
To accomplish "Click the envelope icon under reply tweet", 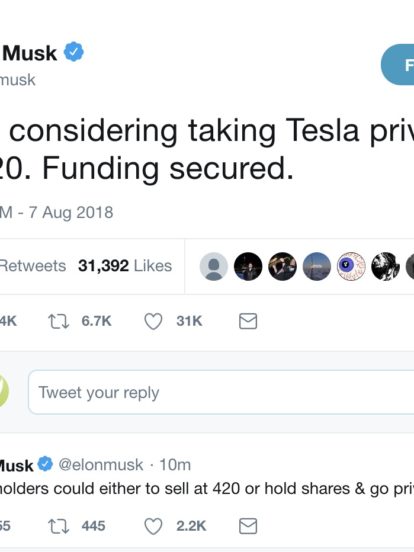I will [248, 526].
